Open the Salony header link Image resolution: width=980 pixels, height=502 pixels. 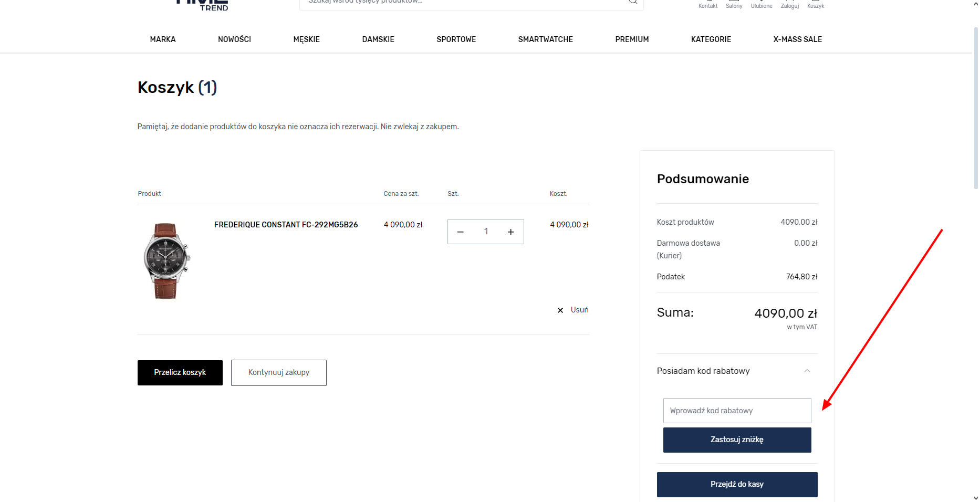click(734, 5)
